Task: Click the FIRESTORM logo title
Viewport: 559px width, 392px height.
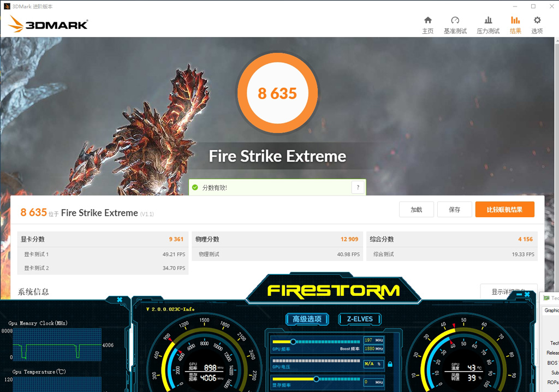Action: point(334,291)
